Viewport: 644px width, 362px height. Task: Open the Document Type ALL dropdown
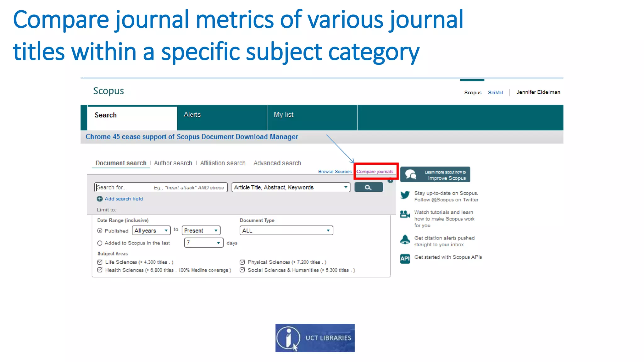click(286, 231)
